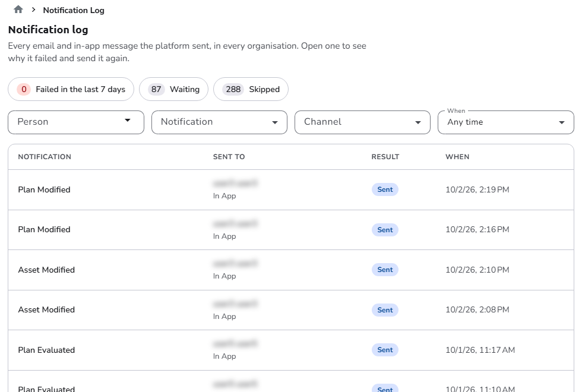Click the Notification Log breadcrumb label
The width and height of the screenshot is (582, 392).
point(74,11)
